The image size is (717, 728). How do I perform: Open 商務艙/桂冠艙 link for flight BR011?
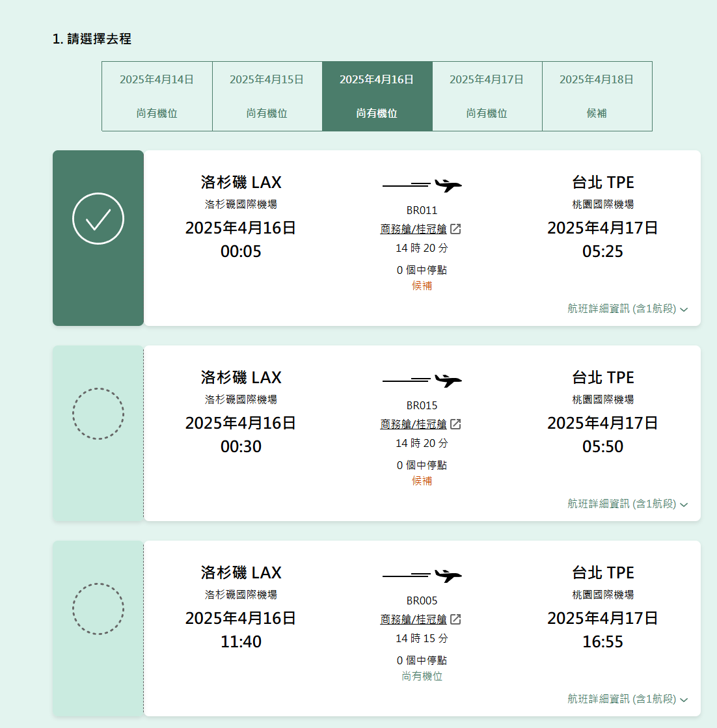(414, 229)
